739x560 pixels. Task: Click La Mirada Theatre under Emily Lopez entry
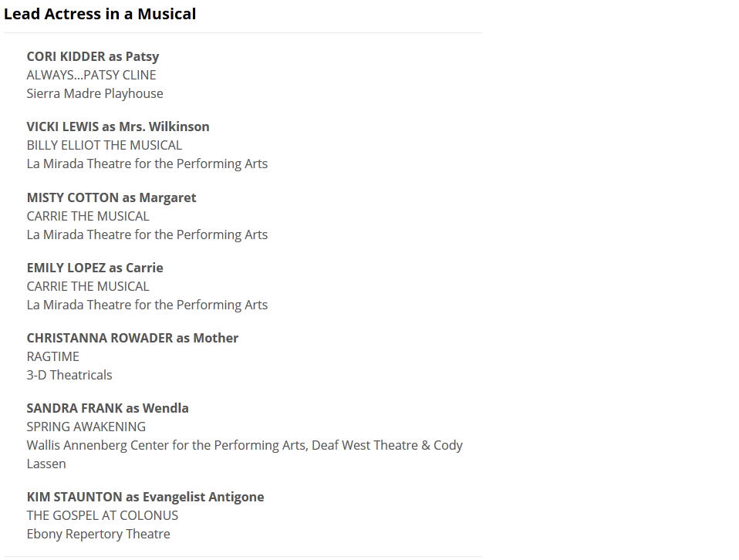tap(147, 305)
